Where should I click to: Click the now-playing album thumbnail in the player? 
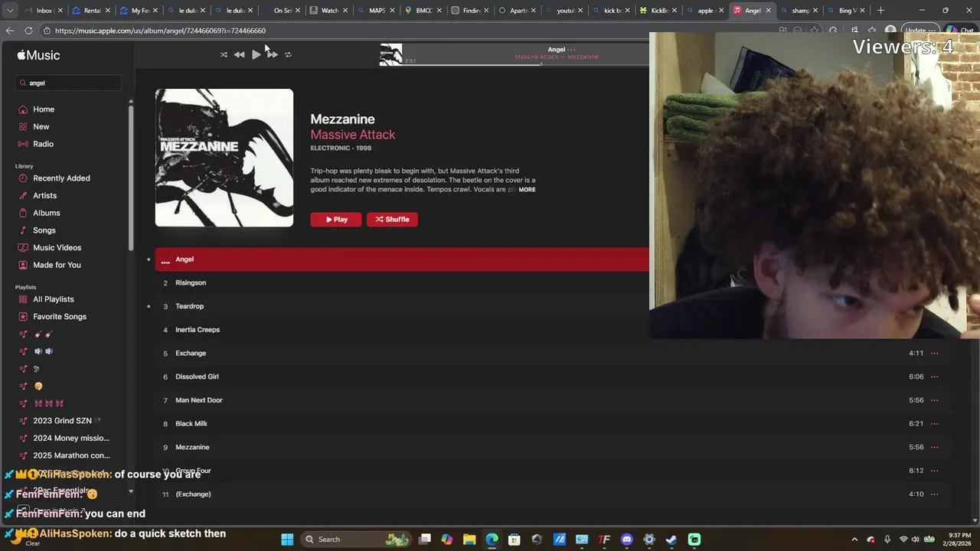(x=390, y=54)
